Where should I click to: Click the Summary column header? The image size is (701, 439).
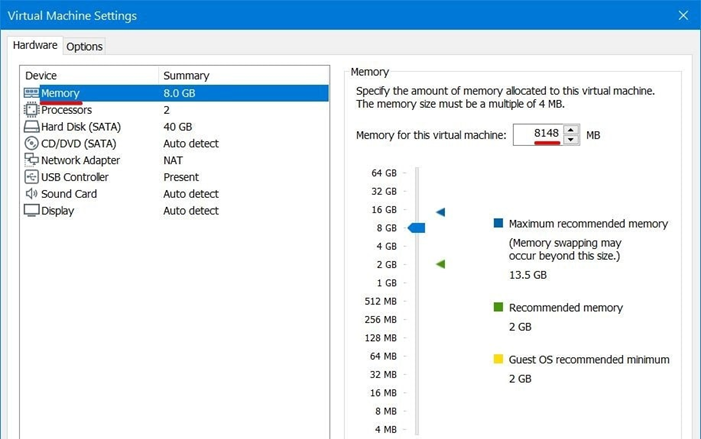coord(186,76)
